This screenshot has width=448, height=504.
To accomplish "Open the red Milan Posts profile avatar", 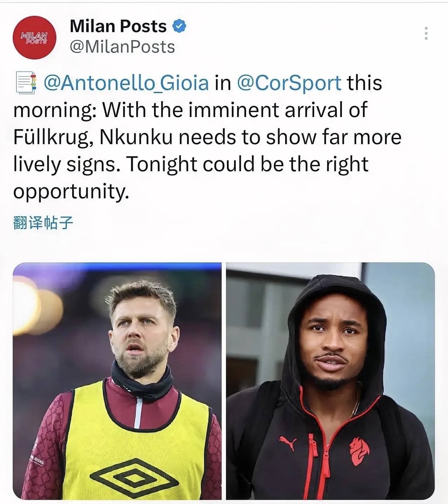I will click(34, 37).
